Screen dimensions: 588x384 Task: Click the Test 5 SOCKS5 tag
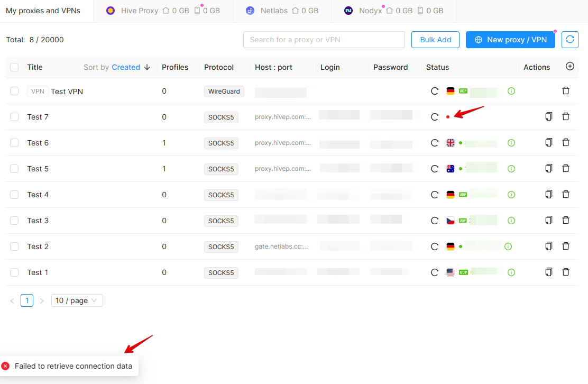click(x=221, y=169)
